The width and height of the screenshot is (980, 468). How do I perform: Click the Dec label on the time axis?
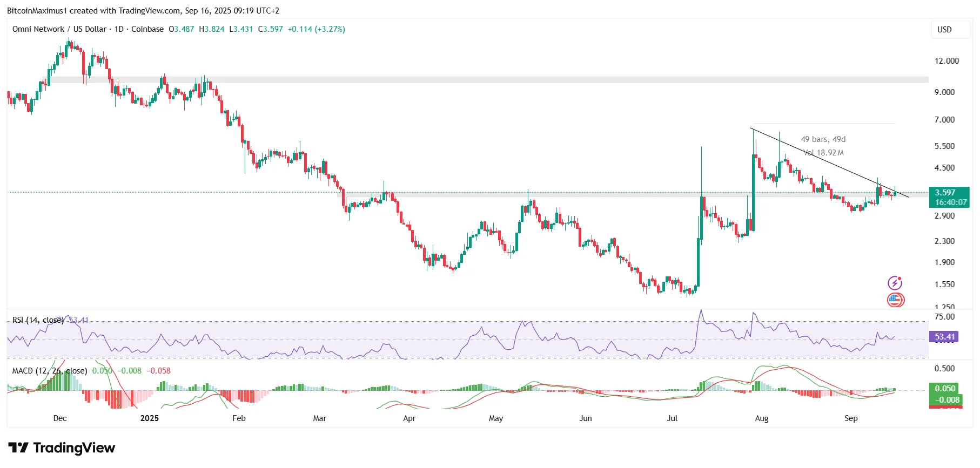60,418
